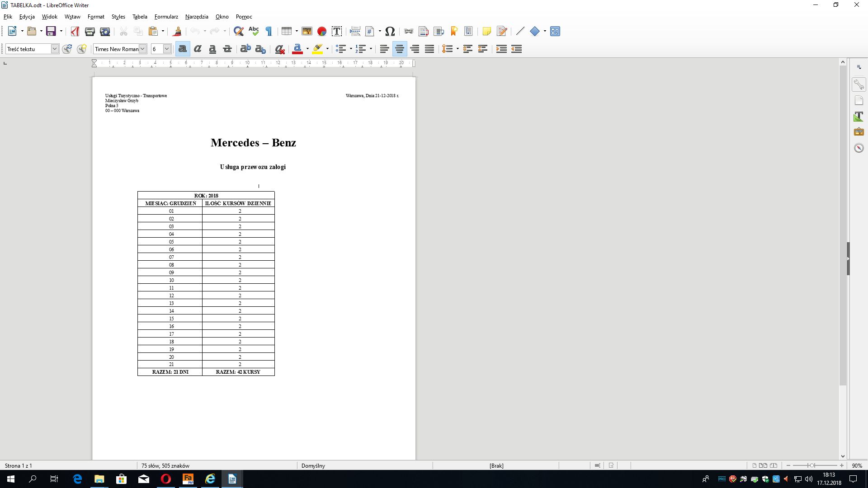Open the Print Preview toggle icon
This screenshot has width=868, height=488.
point(105,31)
